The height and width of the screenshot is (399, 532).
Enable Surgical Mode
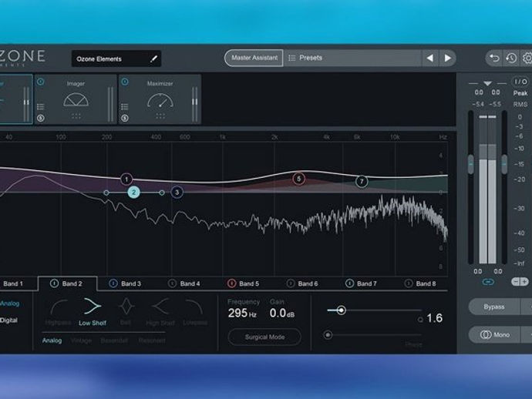point(264,337)
